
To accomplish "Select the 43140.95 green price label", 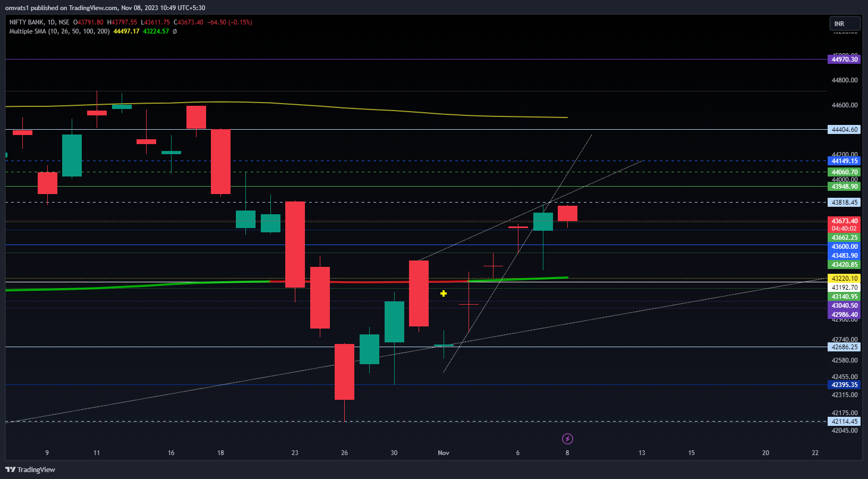I will [x=844, y=297].
